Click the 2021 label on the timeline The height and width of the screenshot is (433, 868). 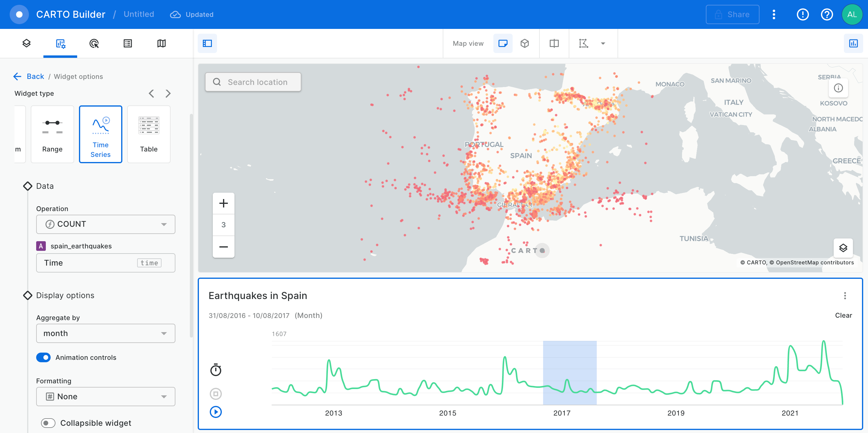coord(790,413)
